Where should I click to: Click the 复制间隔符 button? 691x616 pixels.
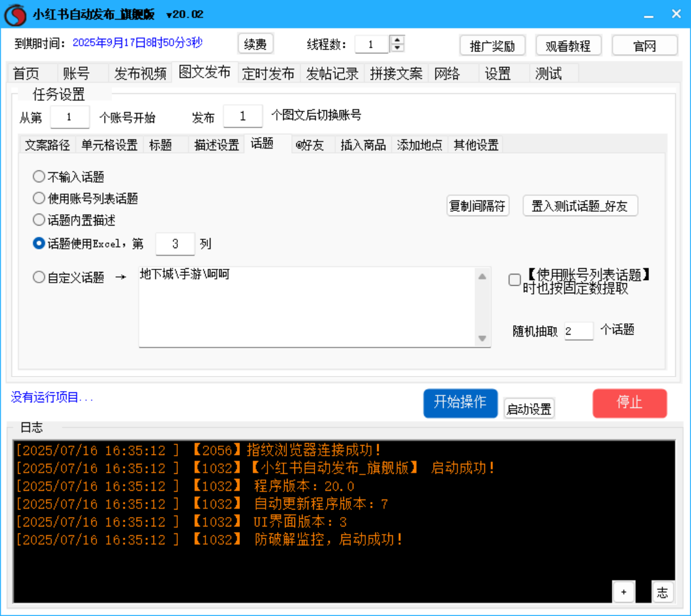pyautogui.click(x=478, y=206)
